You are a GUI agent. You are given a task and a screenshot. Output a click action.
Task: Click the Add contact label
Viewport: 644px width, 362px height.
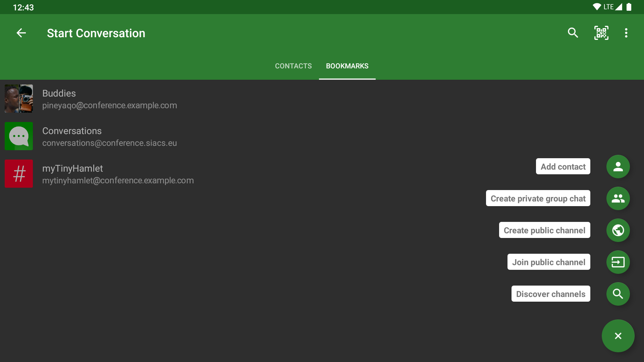coord(563,167)
